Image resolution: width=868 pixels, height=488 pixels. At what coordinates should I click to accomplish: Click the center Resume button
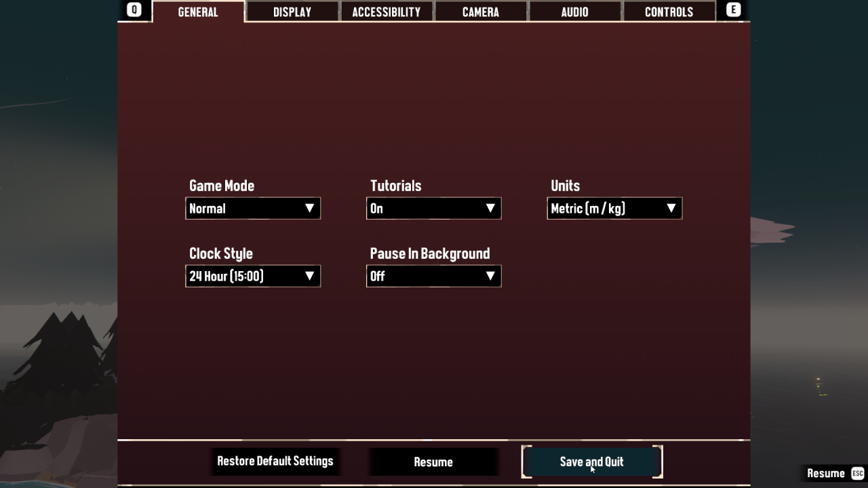tap(433, 462)
